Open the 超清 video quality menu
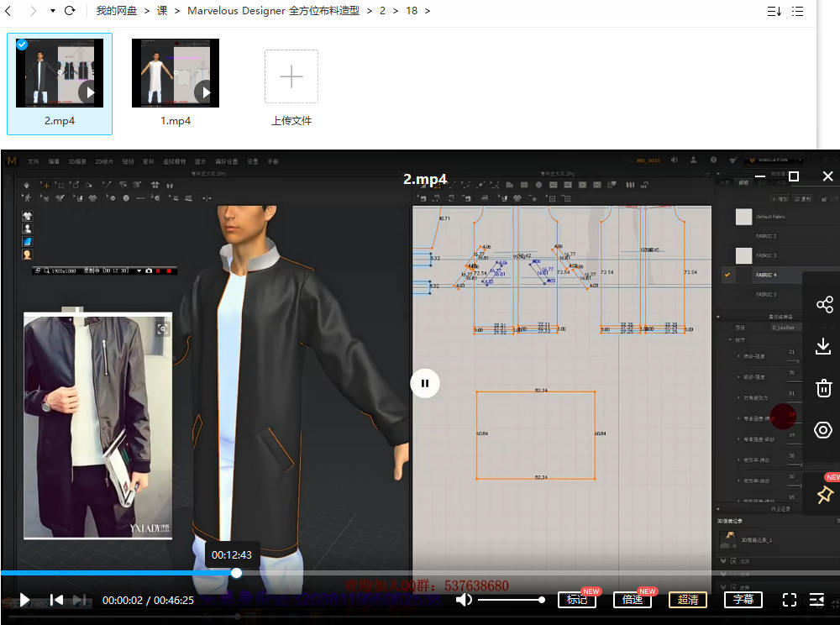The image size is (840, 625). (x=687, y=600)
